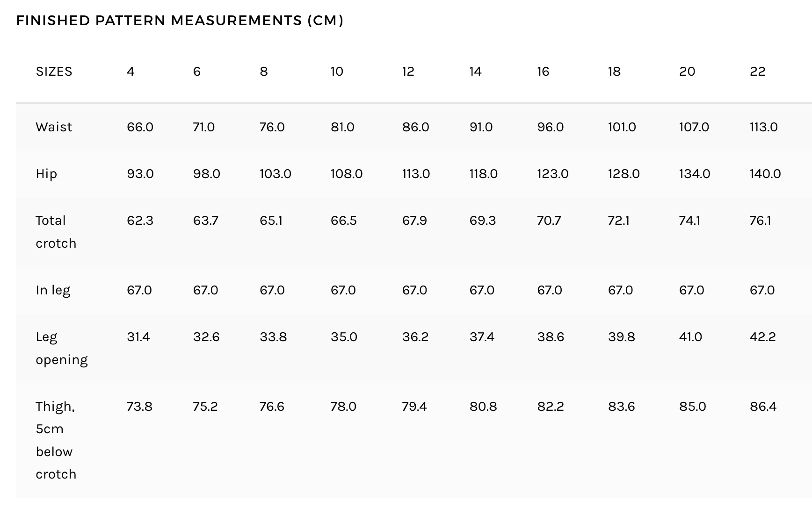
Task: Click waist value 66.0 for size 4
Action: coord(140,127)
